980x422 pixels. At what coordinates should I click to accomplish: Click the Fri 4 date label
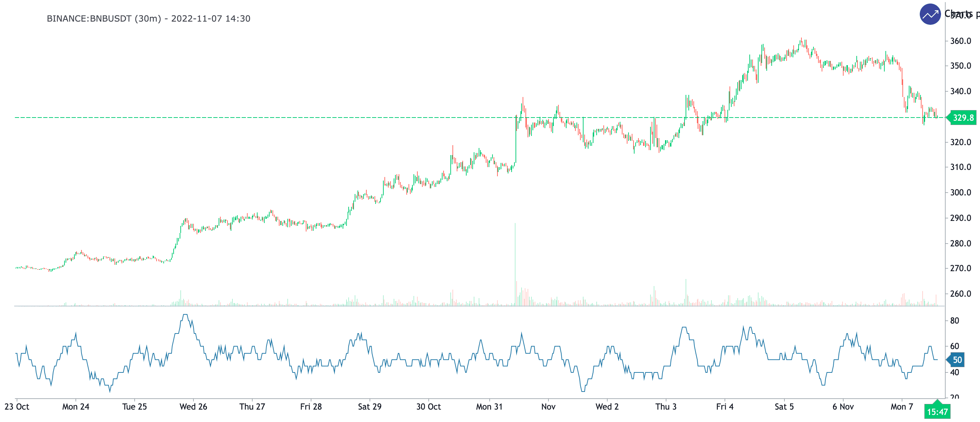point(725,407)
